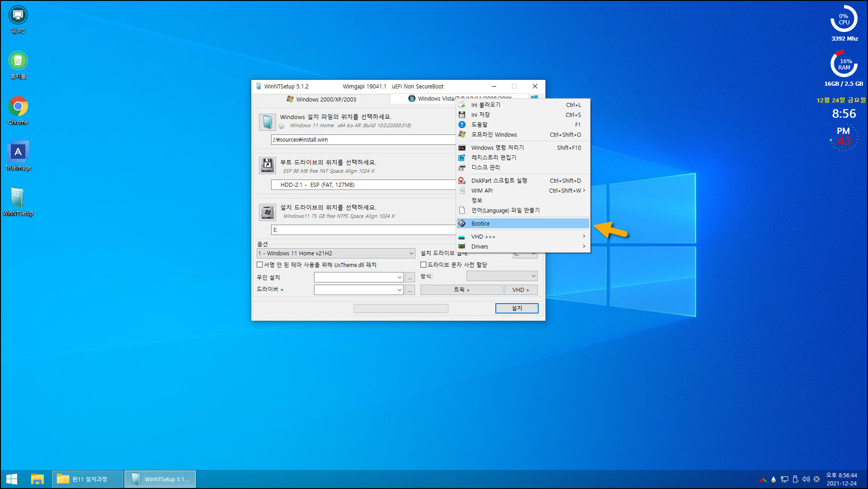This screenshot has height=489, width=868.
Task: Click the browse button next to 드라이버 +
Action: pos(410,290)
